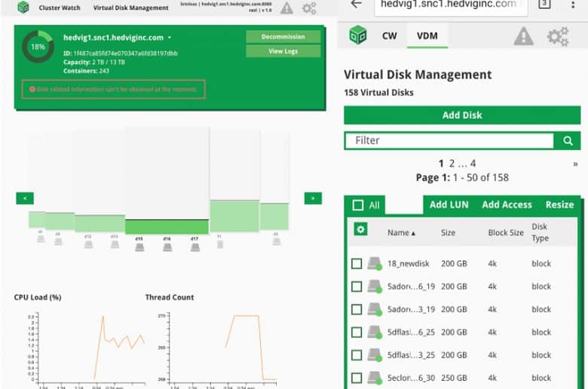The width and height of the screenshot is (588, 389).
Task: Go back with the browser back arrow
Action: click(x=356, y=4)
